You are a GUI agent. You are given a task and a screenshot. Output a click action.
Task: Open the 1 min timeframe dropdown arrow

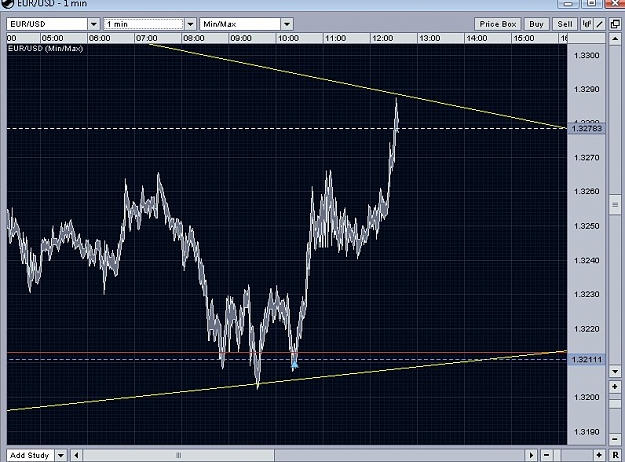(191, 24)
